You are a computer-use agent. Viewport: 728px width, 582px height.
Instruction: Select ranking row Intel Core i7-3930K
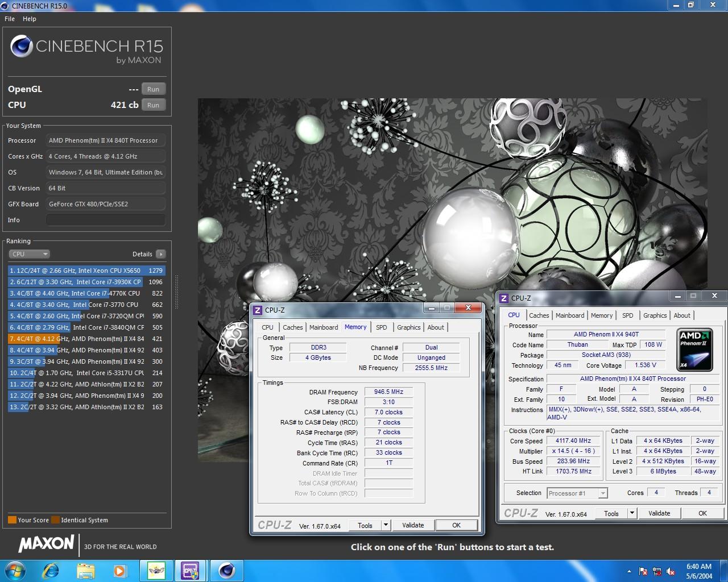click(x=86, y=282)
